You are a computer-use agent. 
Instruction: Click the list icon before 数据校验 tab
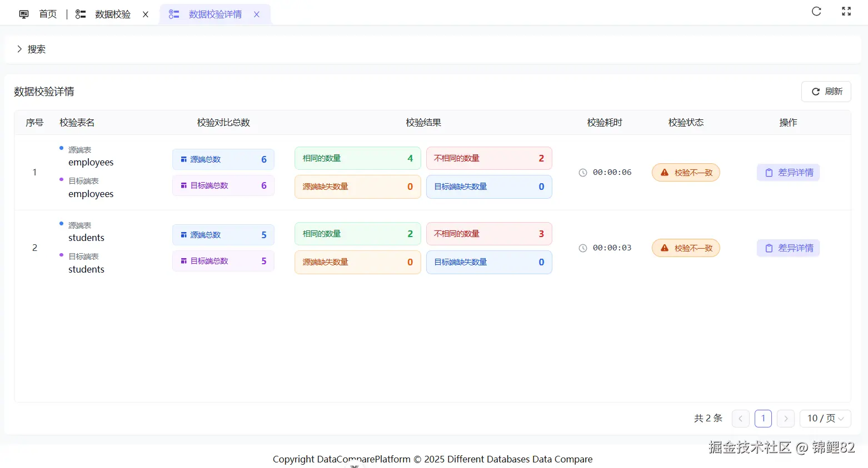[81, 14]
